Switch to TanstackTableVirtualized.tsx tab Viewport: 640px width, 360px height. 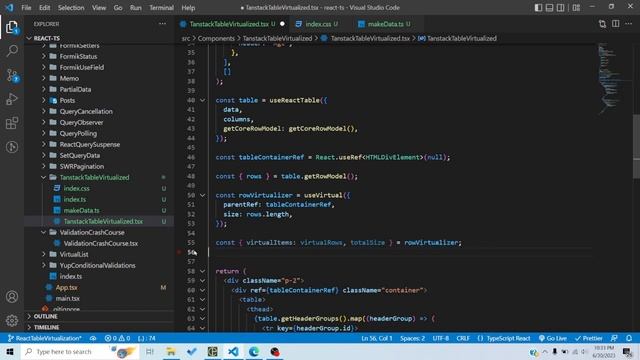(x=232, y=24)
